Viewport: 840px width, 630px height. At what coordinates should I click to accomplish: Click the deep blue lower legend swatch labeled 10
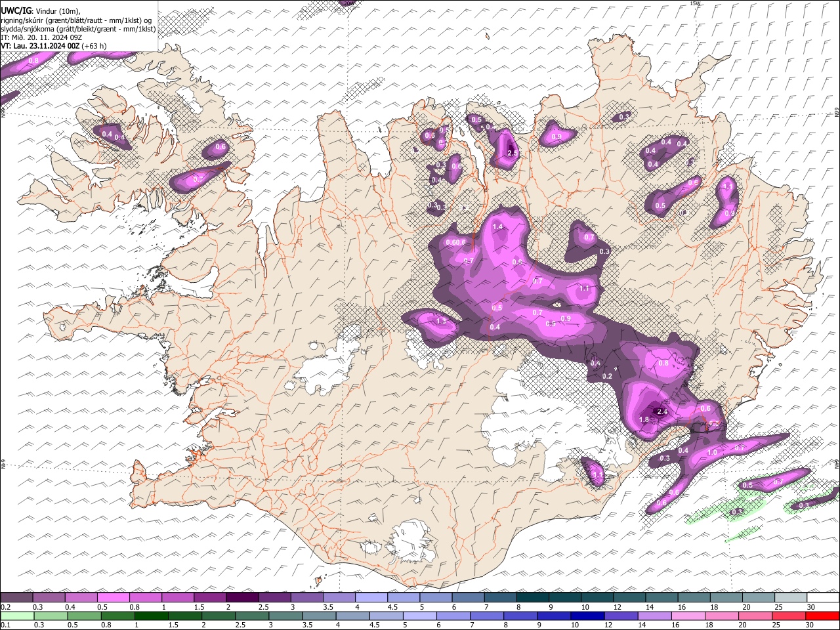(587, 616)
